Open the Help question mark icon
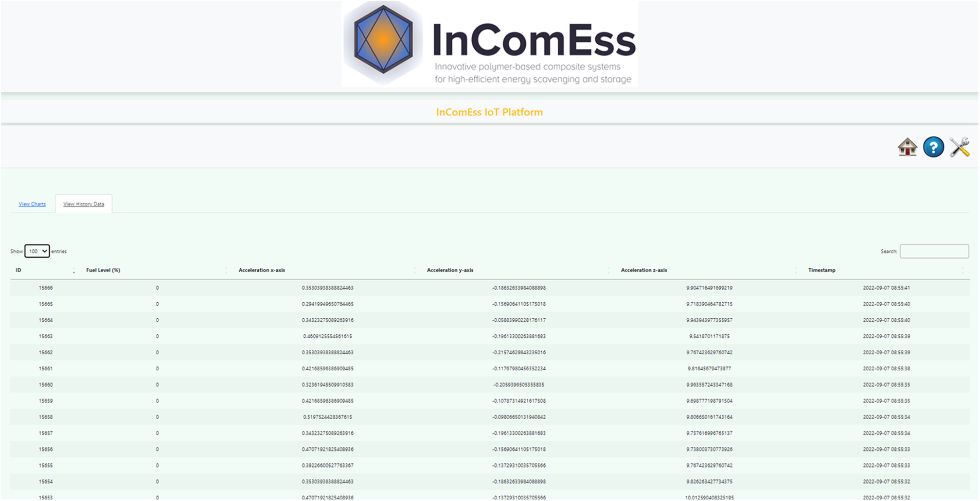Screen dimensions: 980x501 [933, 147]
